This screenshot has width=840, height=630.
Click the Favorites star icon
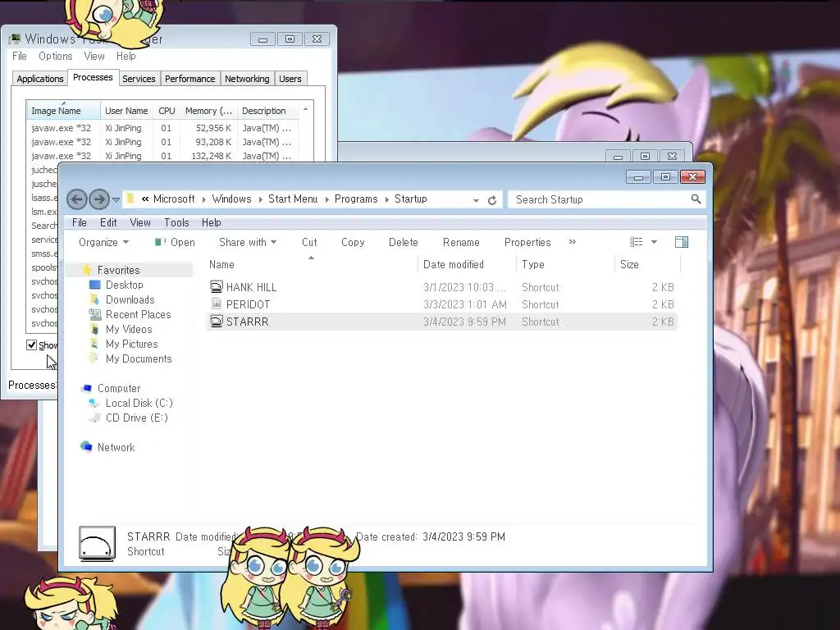point(87,269)
